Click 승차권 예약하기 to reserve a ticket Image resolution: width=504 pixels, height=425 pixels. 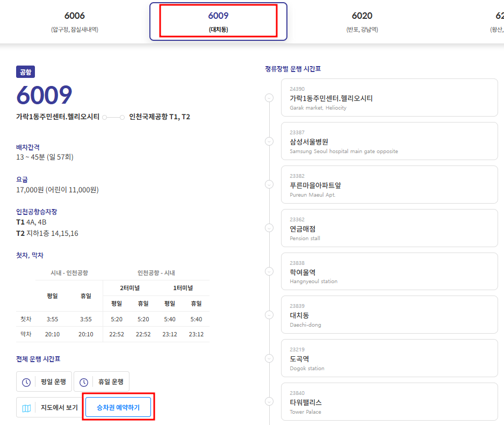(118, 407)
